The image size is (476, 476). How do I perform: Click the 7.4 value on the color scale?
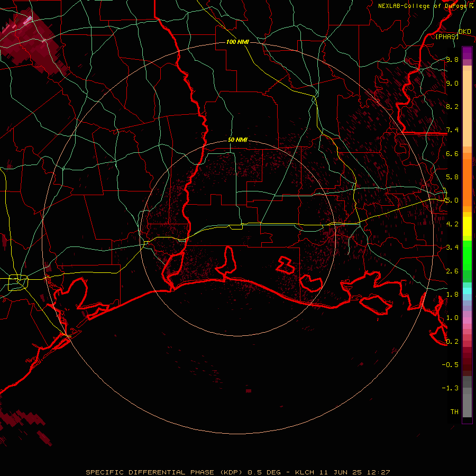[452, 130]
